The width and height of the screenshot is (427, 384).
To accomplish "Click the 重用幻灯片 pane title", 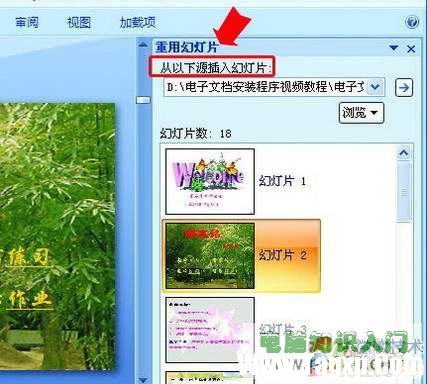I will tap(187, 47).
